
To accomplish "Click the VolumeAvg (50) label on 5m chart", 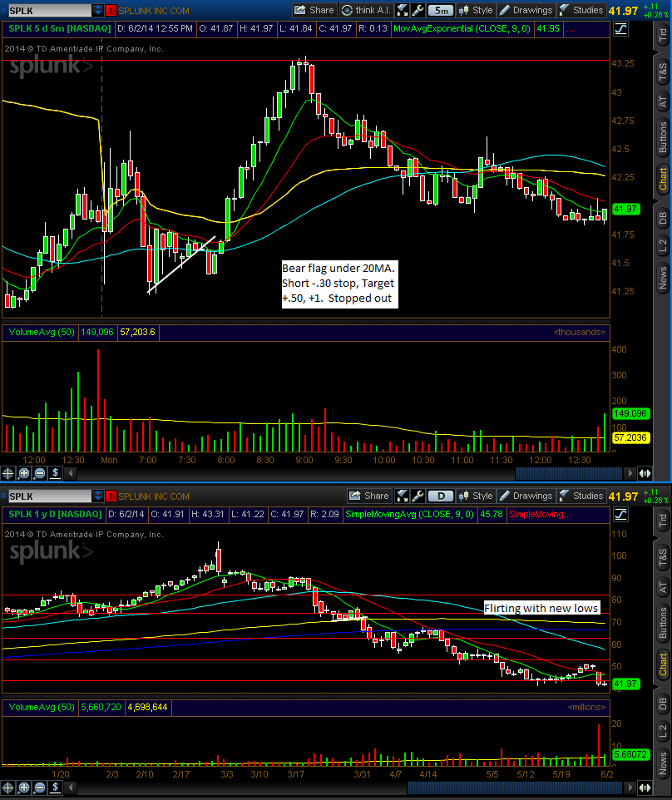I will click(42, 332).
